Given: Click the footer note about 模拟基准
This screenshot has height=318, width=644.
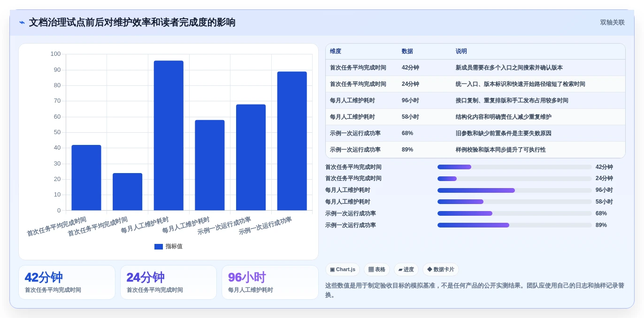Looking at the screenshot, I should pyautogui.click(x=475, y=290).
